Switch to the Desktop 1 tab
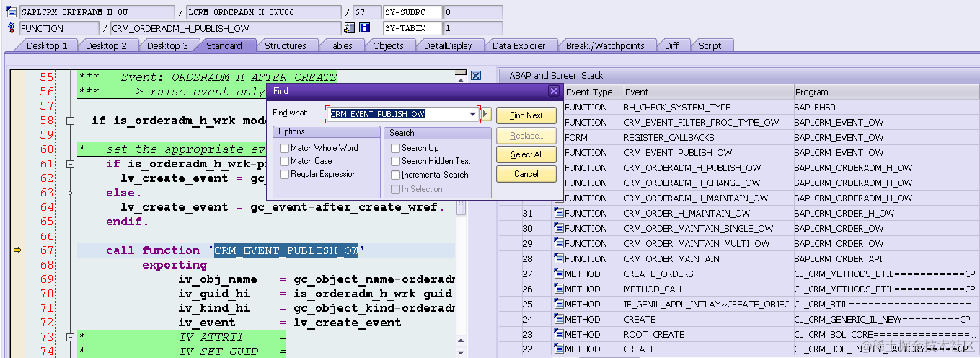This screenshot has width=980, height=358. click(47, 45)
